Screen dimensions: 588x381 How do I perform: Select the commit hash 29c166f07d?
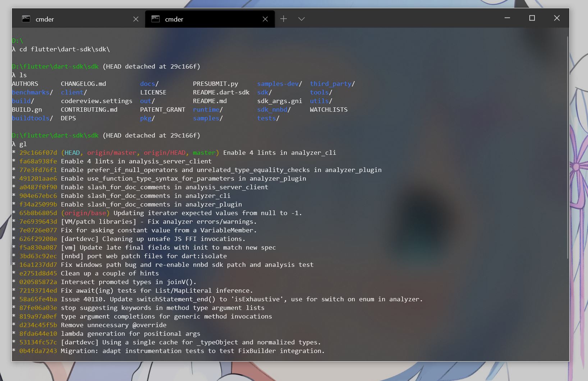(x=38, y=153)
